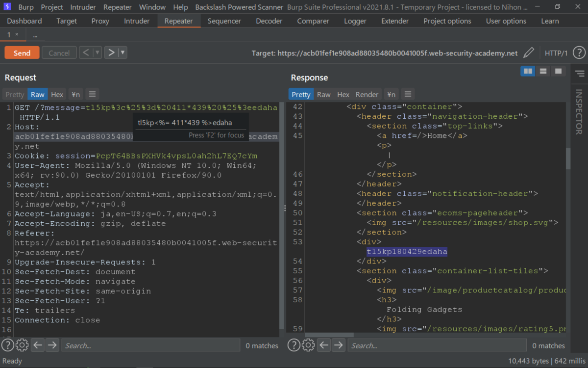Open Request search settings gear icon
The height and width of the screenshot is (368, 588).
[x=22, y=345]
